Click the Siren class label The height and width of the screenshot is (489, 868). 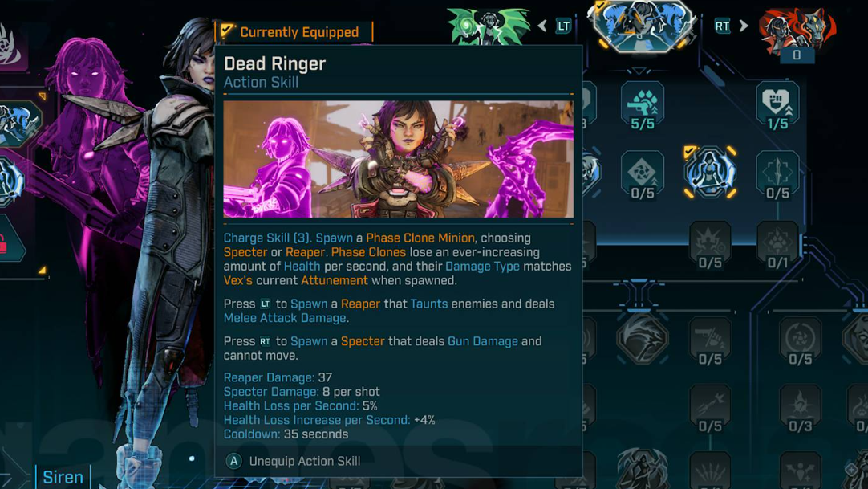(63, 477)
